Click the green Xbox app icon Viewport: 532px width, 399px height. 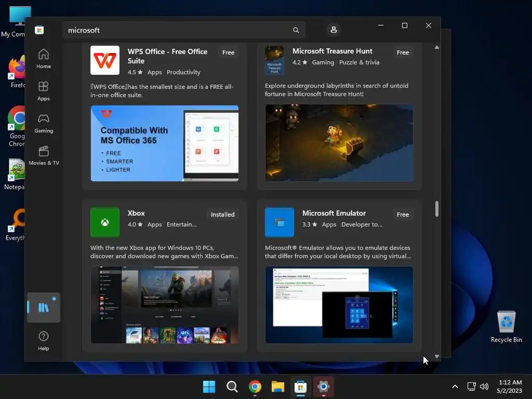click(x=105, y=222)
